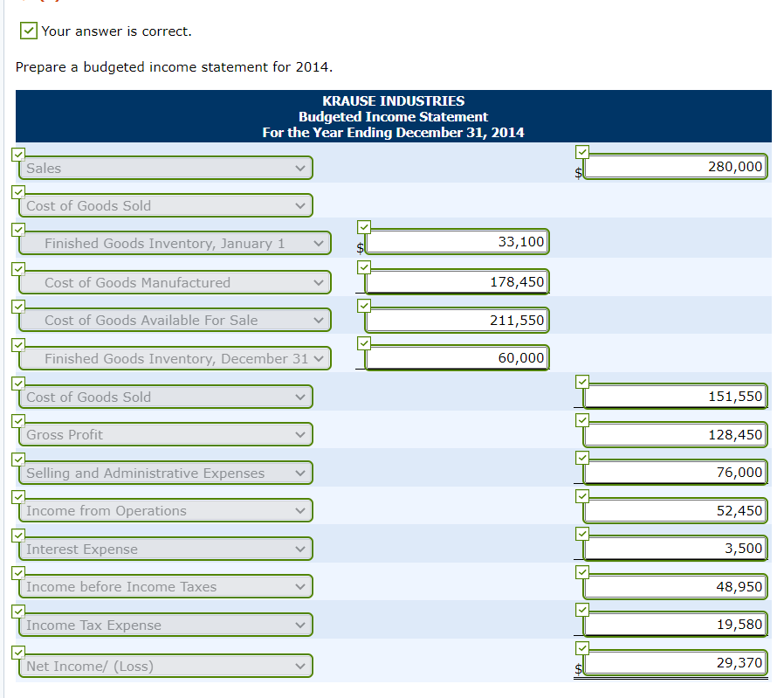Open the Selling and Administrative Expenses dropdown
This screenshot has height=698, width=784.
pyautogui.click(x=166, y=473)
